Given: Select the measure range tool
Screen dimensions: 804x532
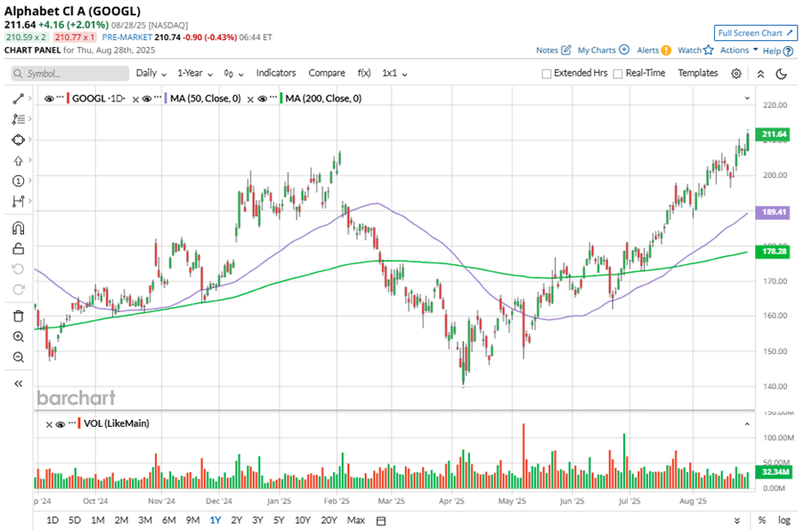Looking at the screenshot, I should coord(18,201).
